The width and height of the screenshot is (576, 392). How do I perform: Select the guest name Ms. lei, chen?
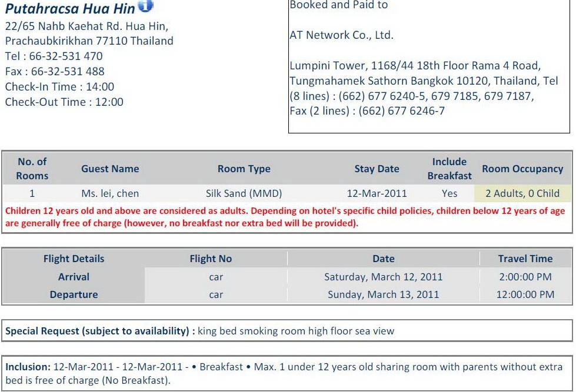[x=110, y=193]
